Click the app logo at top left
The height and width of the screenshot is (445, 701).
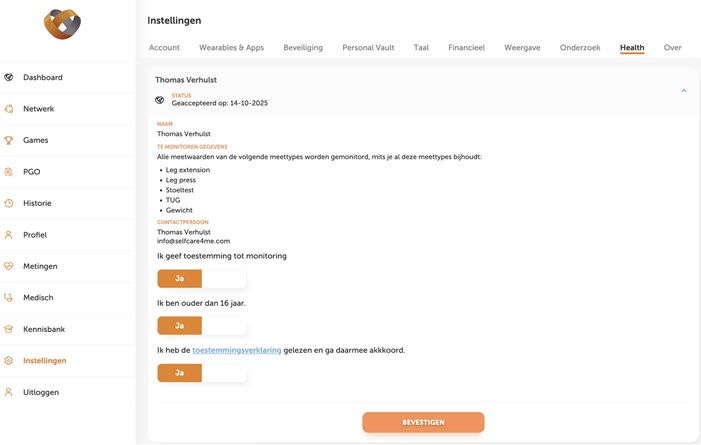[x=62, y=24]
